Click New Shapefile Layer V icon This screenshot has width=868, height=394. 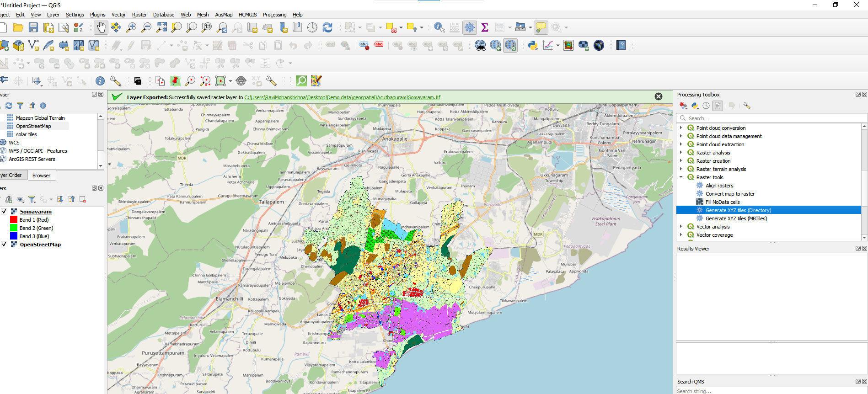33,45
